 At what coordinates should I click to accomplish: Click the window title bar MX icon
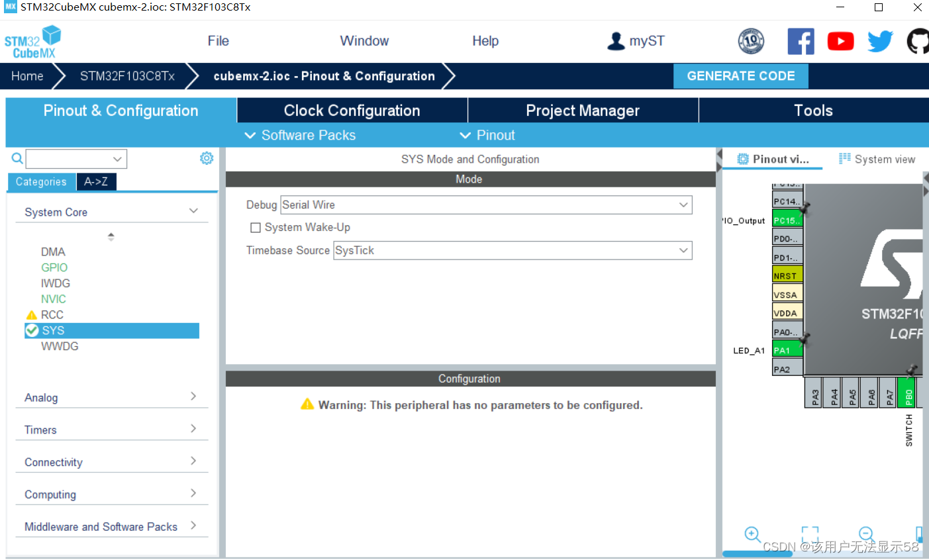tap(11, 7)
